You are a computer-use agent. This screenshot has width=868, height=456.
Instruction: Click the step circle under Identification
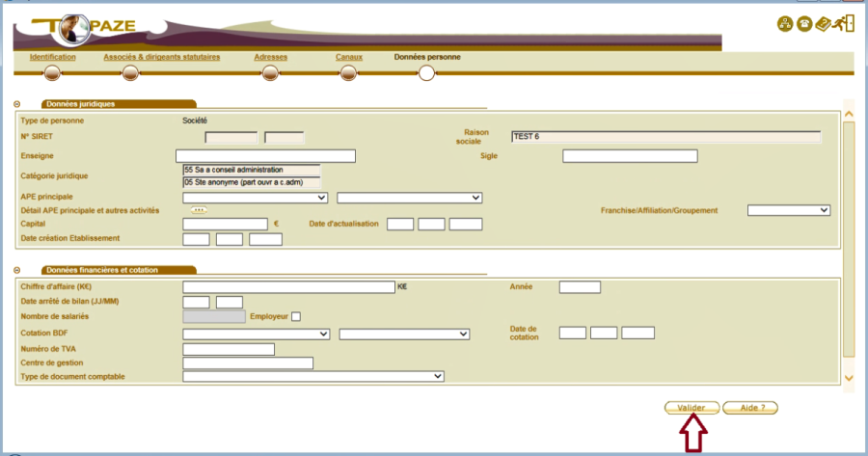pos(52,72)
